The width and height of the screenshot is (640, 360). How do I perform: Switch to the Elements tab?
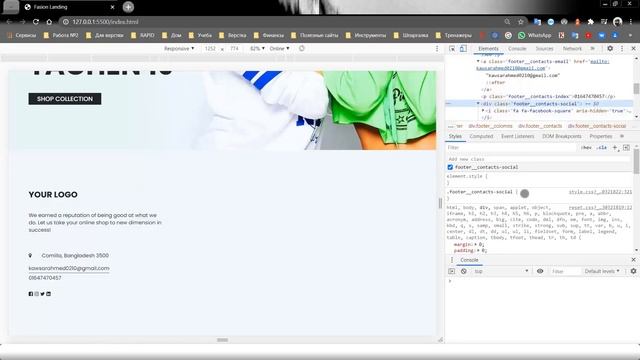[488, 49]
